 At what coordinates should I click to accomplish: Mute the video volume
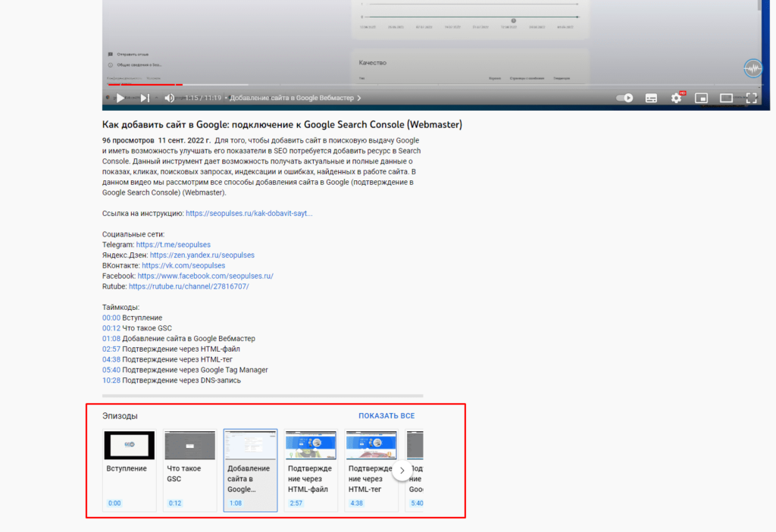coord(169,98)
